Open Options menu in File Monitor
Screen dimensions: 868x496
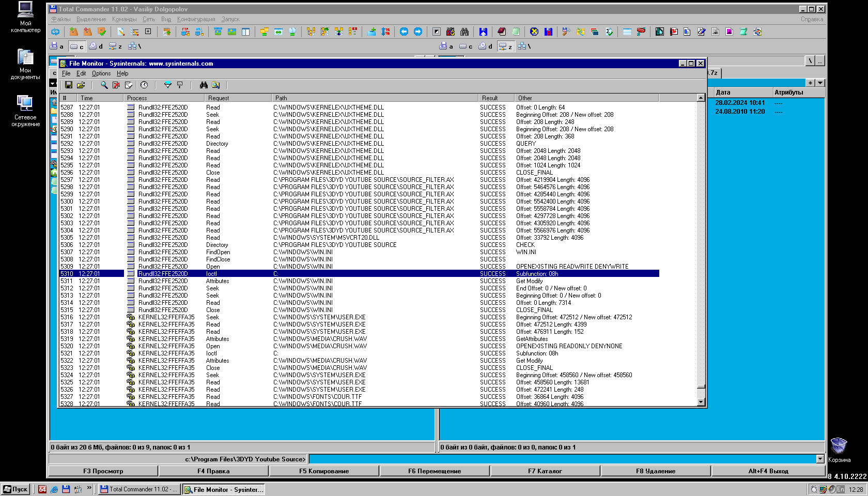click(101, 73)
